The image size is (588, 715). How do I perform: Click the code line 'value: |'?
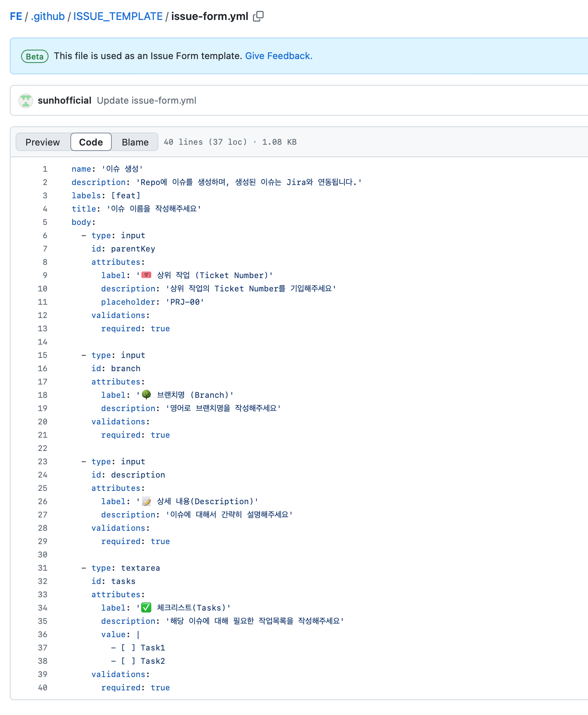pos(120,634)
